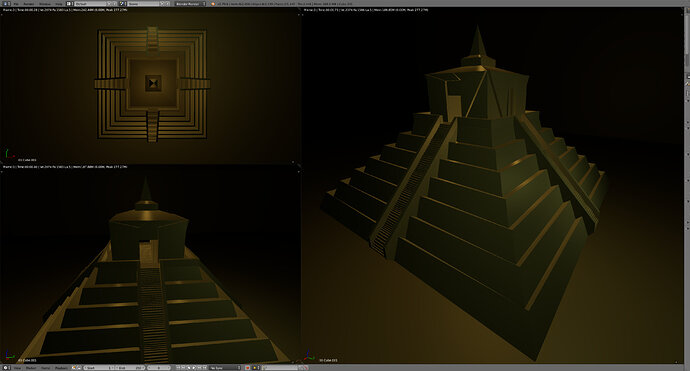Play the animation in reverse

tap(189, 367)
